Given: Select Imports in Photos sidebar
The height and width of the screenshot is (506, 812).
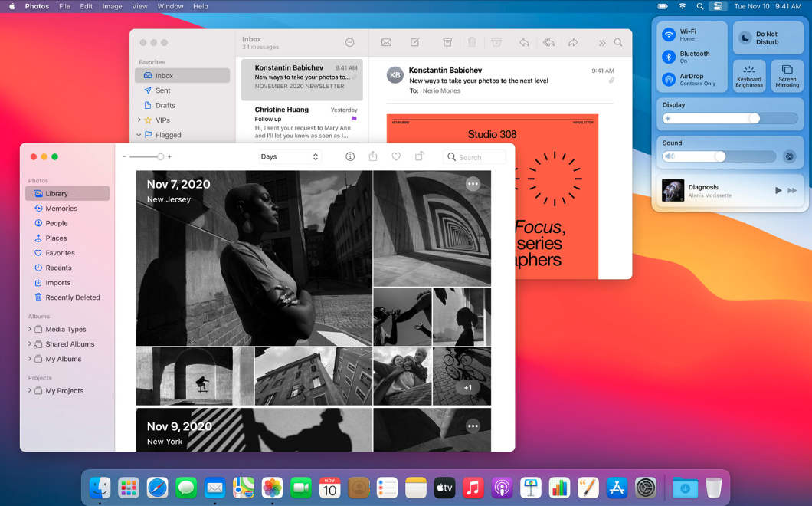Looking at the screenshot, I should click(67, 283).
